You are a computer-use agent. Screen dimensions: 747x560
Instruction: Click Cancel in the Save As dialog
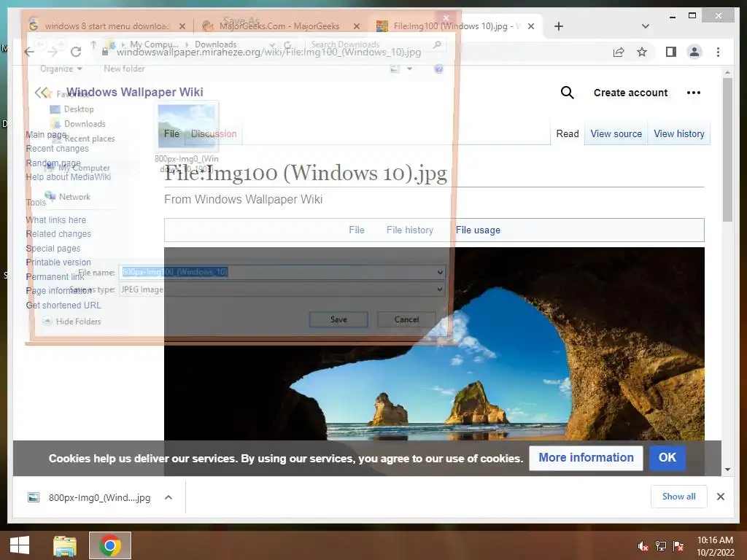tap(406, 319)
